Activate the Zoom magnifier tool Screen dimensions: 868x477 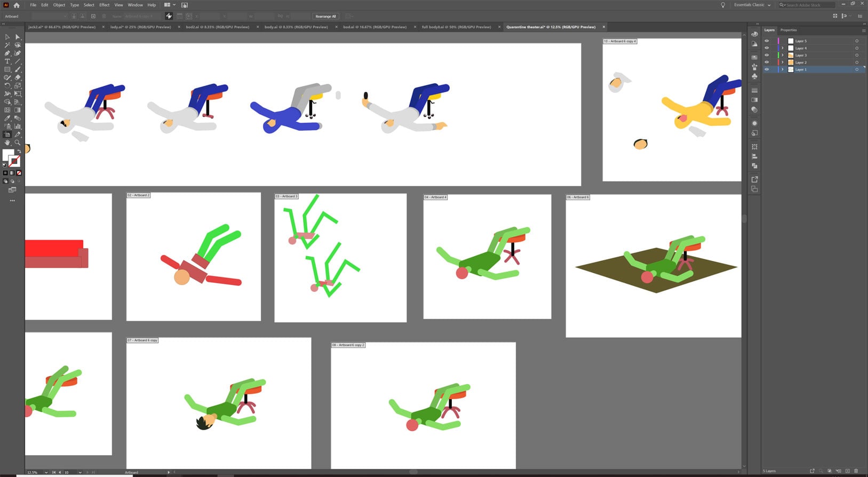pyautogui.click(x=18, y=142)
